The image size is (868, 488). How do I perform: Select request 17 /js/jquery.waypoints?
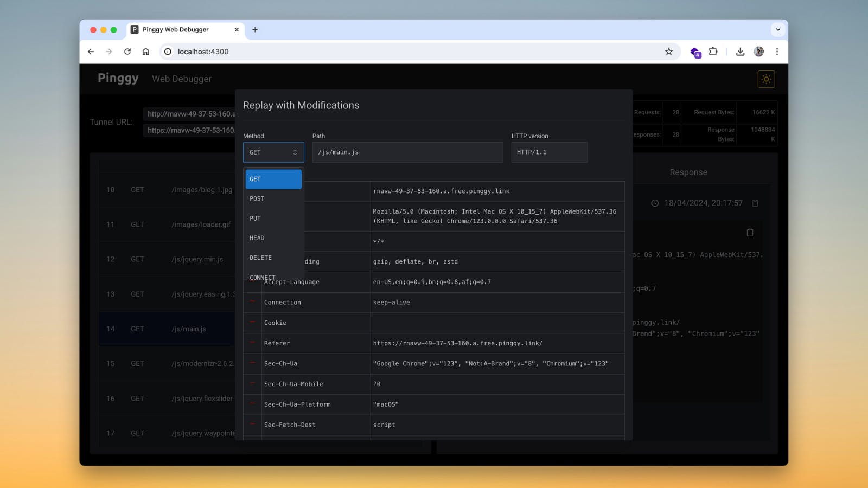point(167,433)
